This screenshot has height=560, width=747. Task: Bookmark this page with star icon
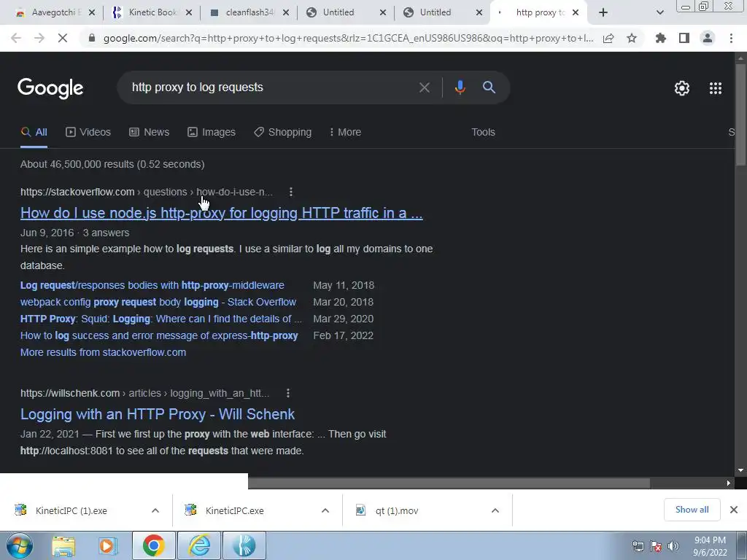coord(632,38)
